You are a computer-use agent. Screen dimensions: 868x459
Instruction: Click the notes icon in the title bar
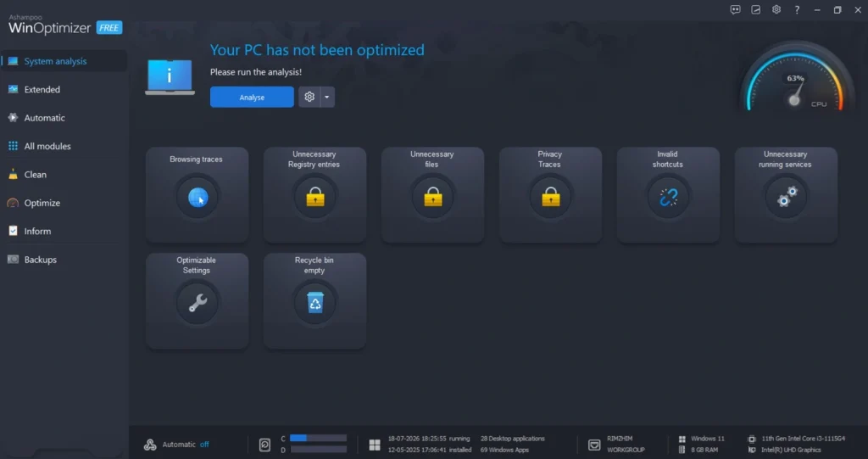(x=755, y=9)
